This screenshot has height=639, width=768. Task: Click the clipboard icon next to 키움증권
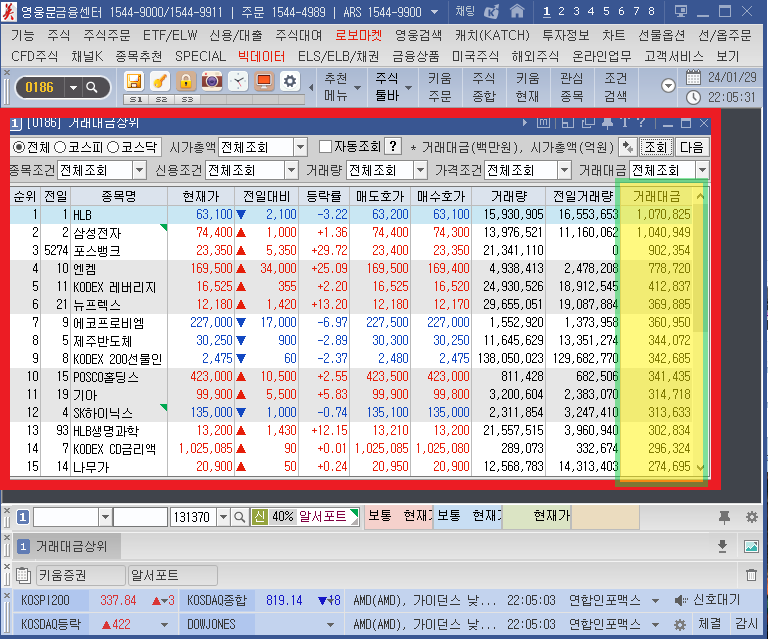23,575
